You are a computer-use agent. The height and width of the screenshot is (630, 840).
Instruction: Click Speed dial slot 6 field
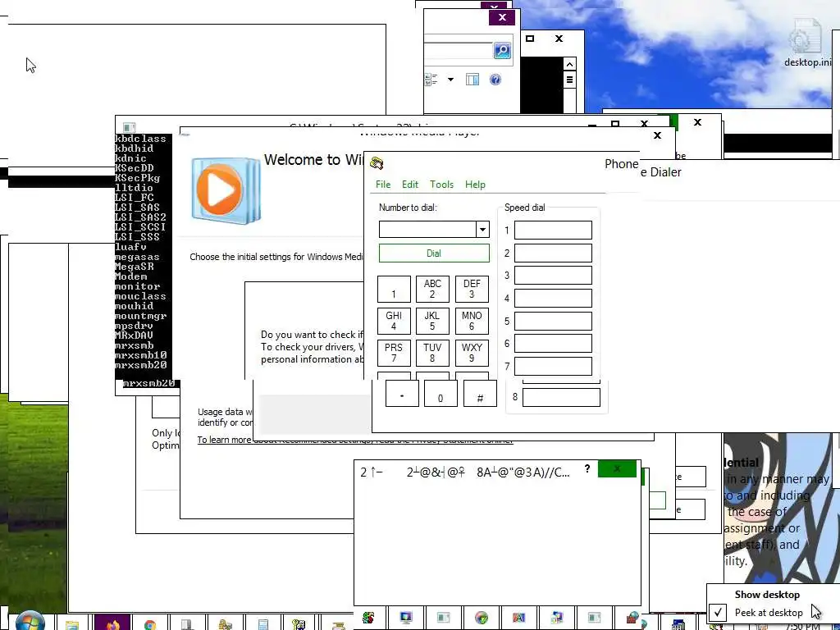click(x=553, y=344)
